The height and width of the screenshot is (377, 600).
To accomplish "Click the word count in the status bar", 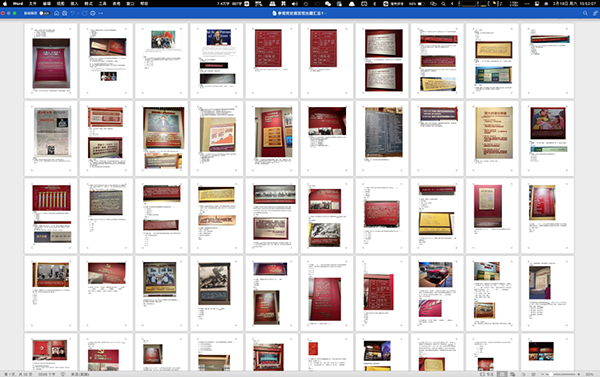I will coord(47,374).
